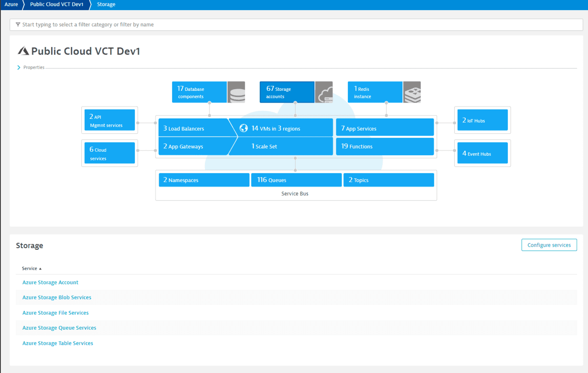The width and height of the screenshot is (588, 373).
Task: Select 19 Functions tile
Action: coord(385,146)
